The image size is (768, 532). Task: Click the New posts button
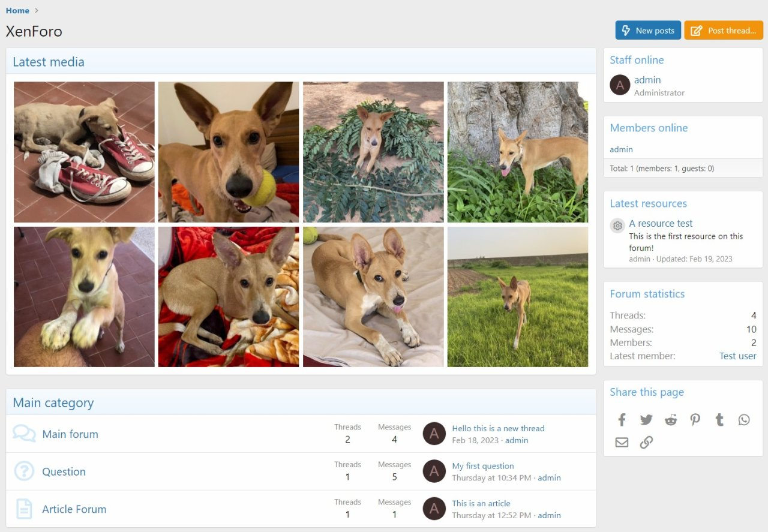coord(648,31)
